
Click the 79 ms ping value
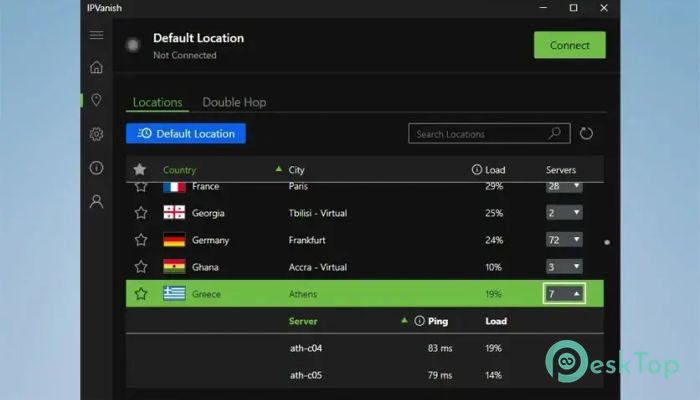pos(440,375)
